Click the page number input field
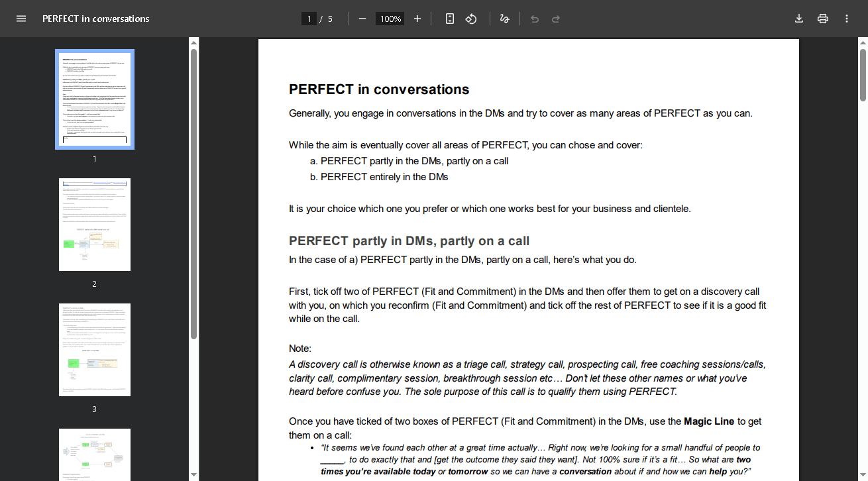 [308, 19]
